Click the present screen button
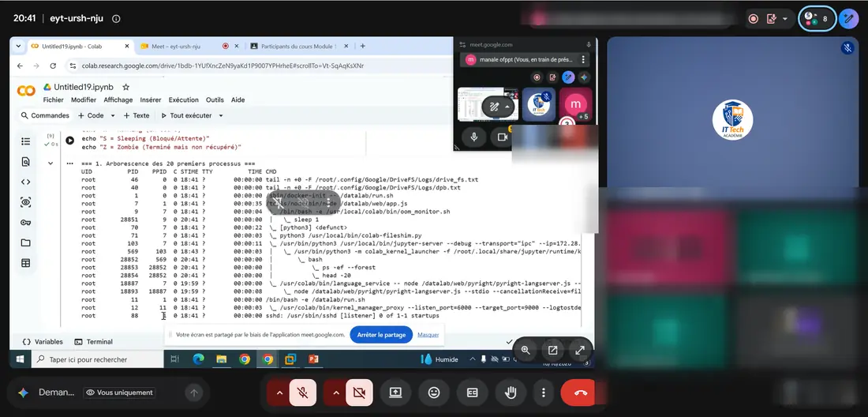This screenshot has width=868, height=417. click(395, 393)
